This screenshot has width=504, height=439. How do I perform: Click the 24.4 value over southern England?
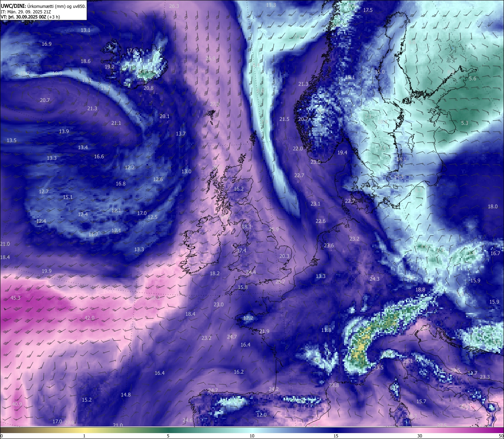[x=251, y=272]
